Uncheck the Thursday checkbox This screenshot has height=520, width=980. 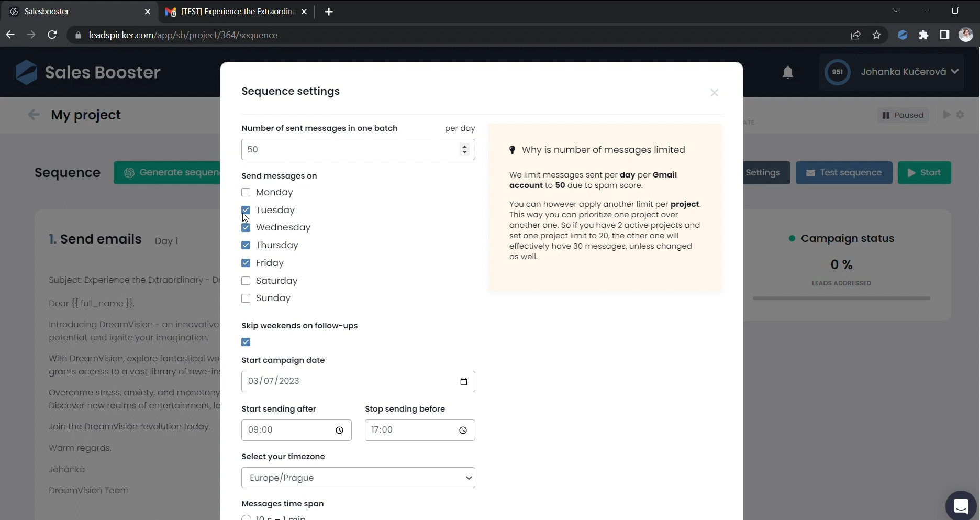pos(246,245)
